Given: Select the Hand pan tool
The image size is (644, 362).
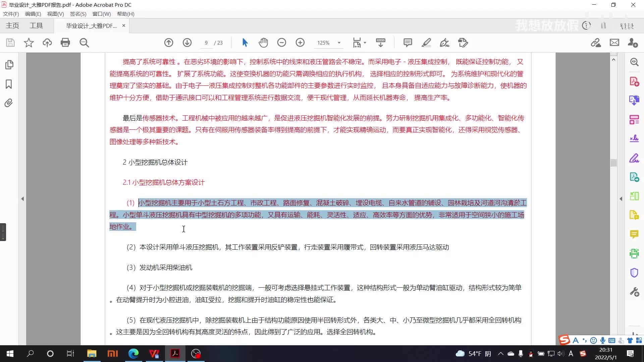Looking at the screenshot, I should coord(263,43).
